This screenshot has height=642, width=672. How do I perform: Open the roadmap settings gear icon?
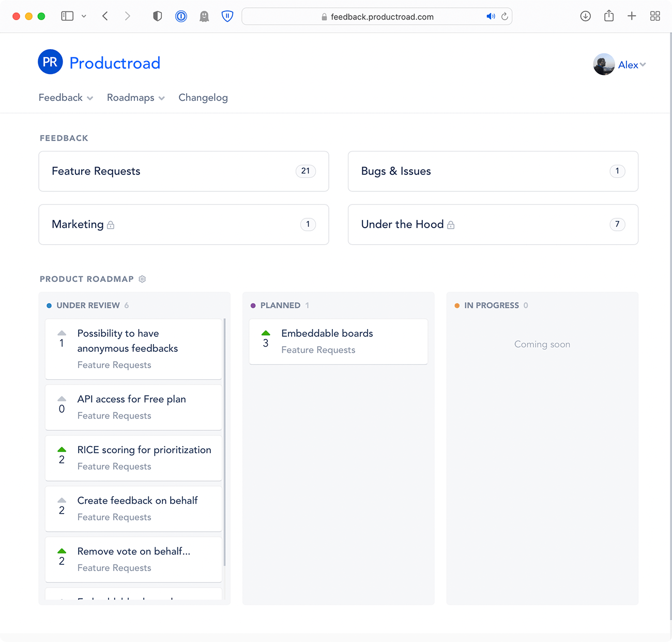pyautogui.click(x=142, y=279)
